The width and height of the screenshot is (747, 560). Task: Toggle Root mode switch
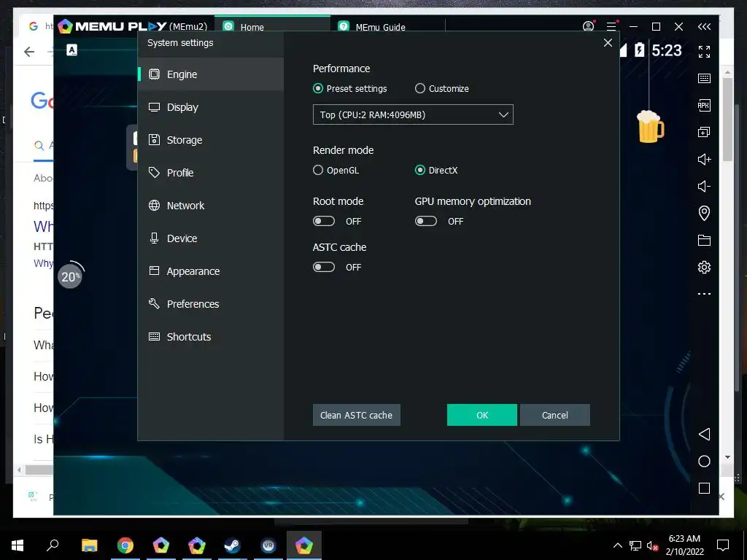point(324,222)
